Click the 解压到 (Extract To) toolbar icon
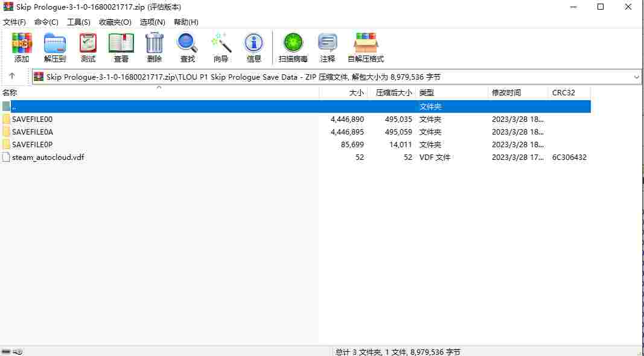 pos(55,43)
